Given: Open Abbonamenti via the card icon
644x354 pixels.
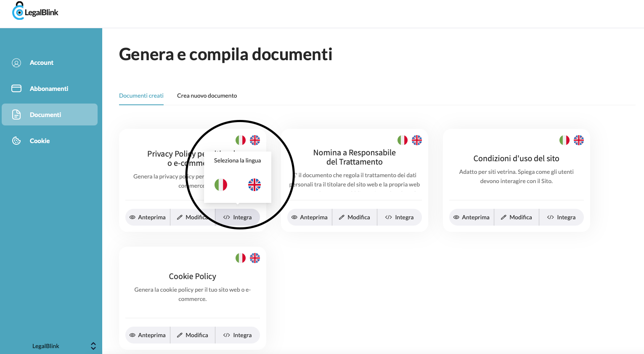Looking at the screenshot, I should click(x=16, y=88).
